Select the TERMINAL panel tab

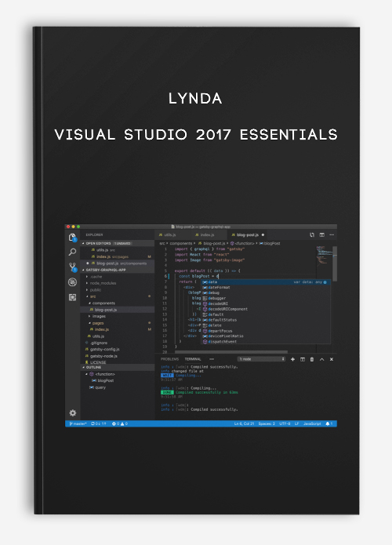[x=193, y=359]
